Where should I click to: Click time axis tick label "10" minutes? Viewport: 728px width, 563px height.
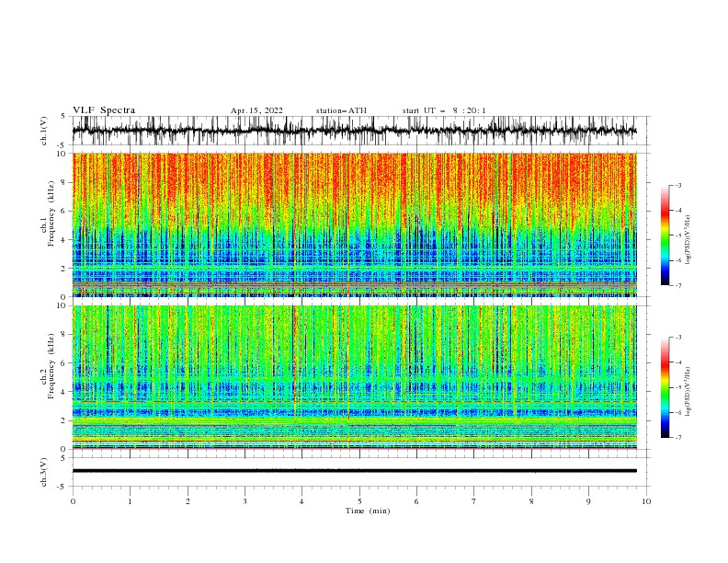[646, 501]
